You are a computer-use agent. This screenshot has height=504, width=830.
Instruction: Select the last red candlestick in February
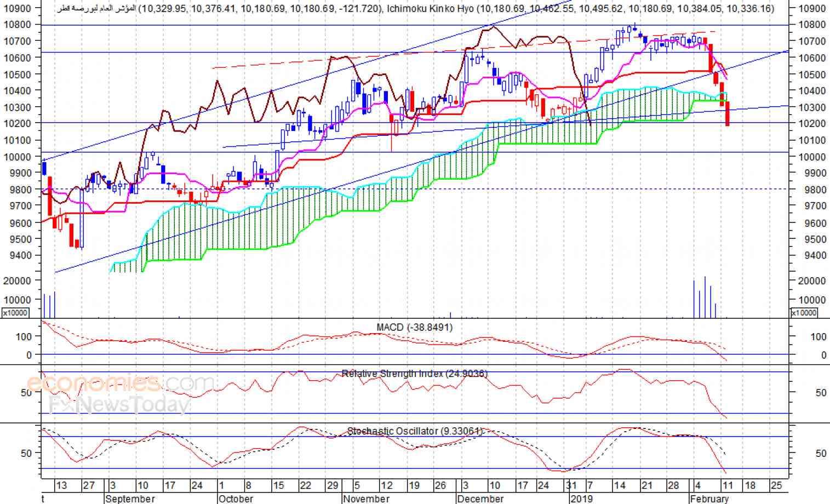(728, 114)
